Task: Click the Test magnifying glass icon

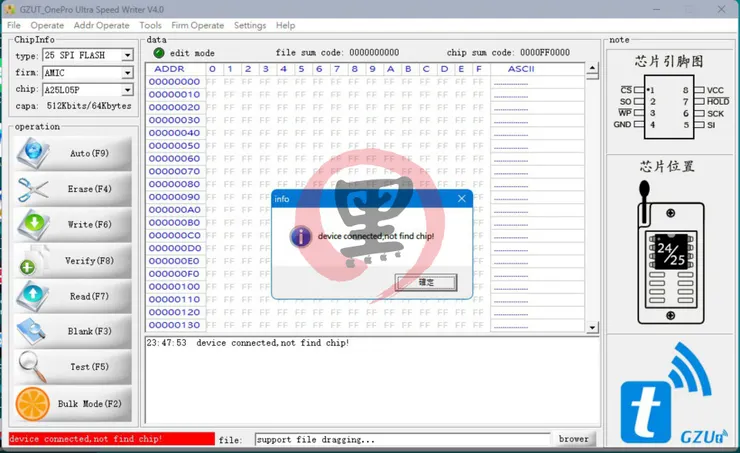Action: 32,367
